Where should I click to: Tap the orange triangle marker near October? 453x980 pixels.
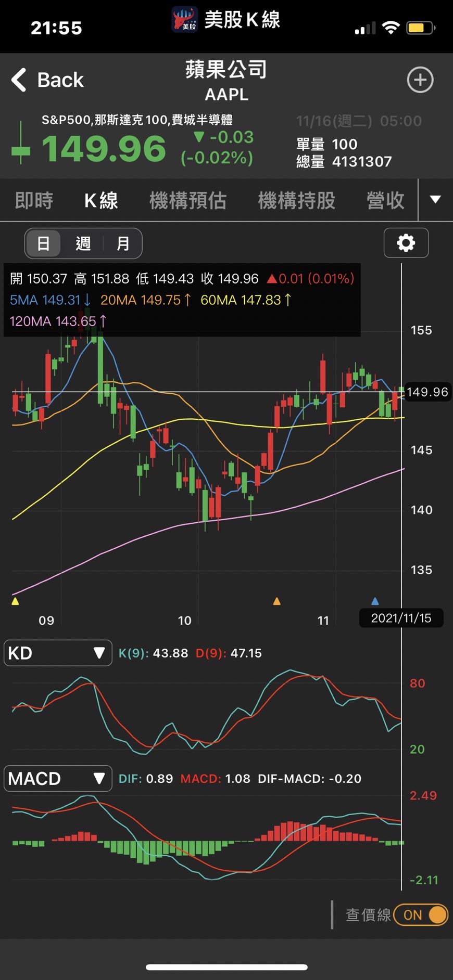[x=277, y=601]
